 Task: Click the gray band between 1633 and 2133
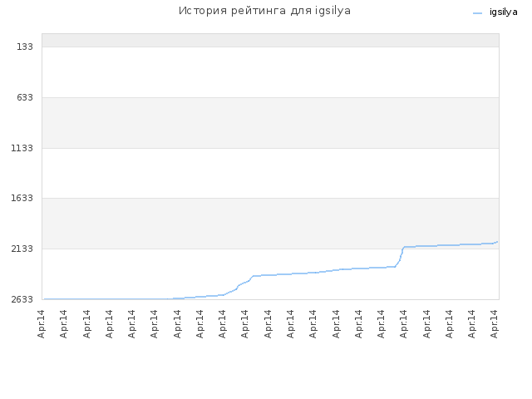point(270,224)
